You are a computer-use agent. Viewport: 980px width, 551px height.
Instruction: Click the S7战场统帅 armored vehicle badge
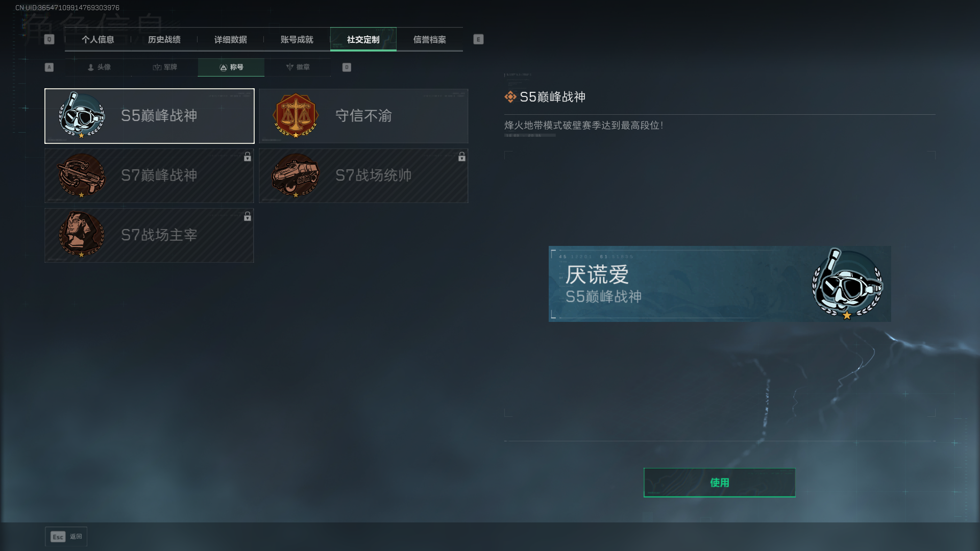tap(296, 176)
